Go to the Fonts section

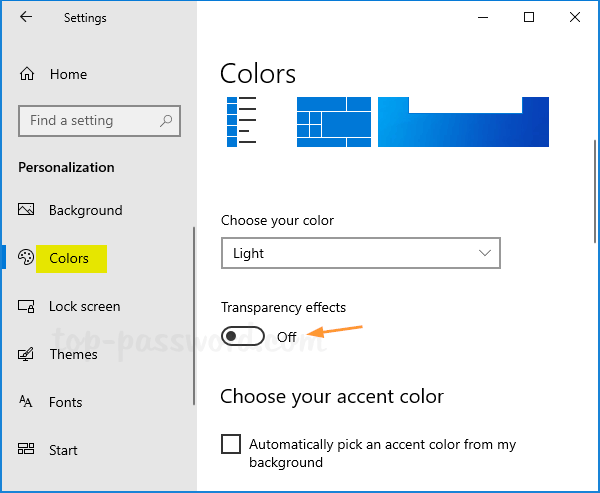(x=65, y=402)
